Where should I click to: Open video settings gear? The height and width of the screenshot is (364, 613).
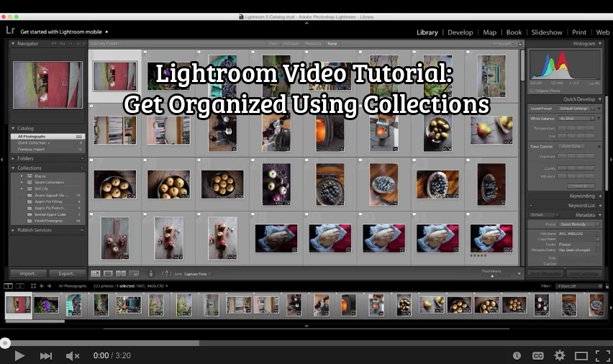(560, 355)
